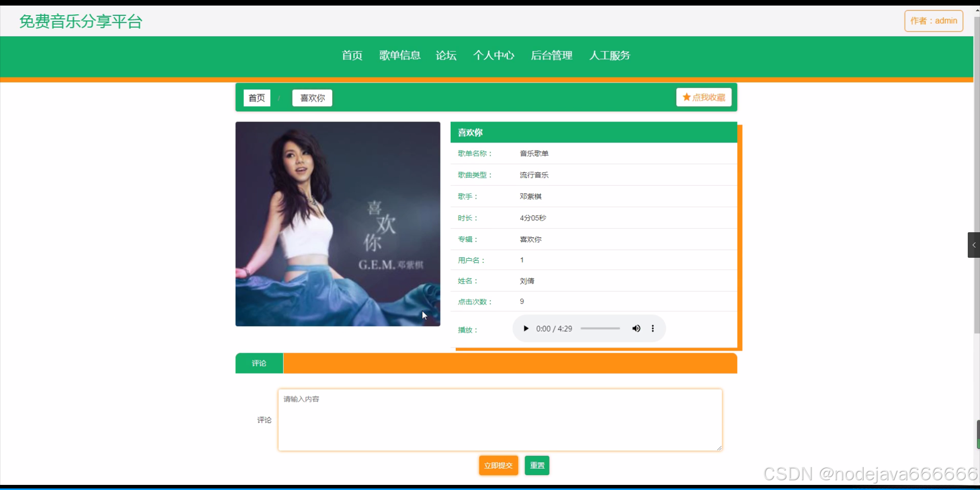Go to 论坛 page
Viewport: 980px width, 490px height.
coord(446,55)
